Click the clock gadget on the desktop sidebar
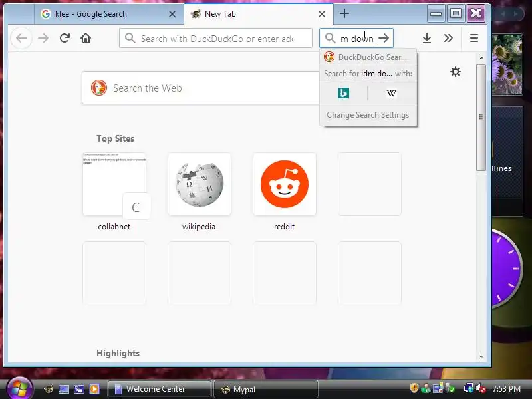The height and width of the screenshot is (399, 532). pyautogui.click(x=506, y=269)
